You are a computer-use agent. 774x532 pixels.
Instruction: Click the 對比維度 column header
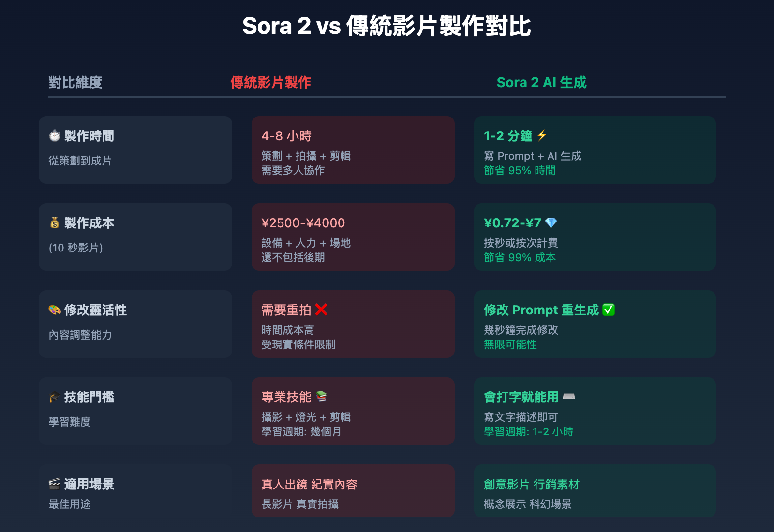point(75,82)
